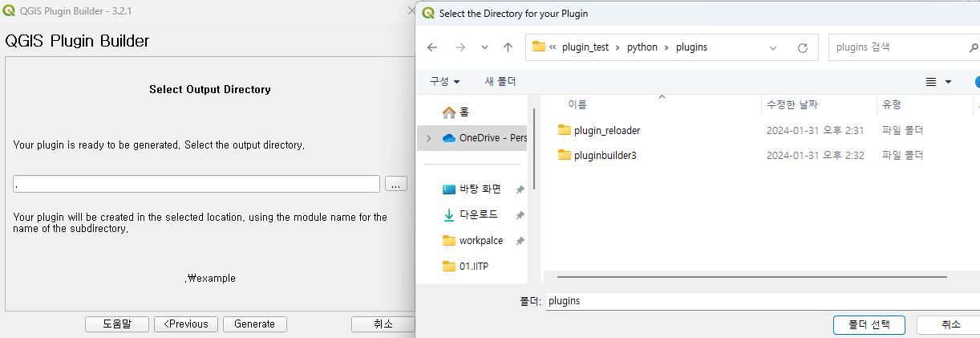The width and height of the screenshot is (980, 338).
Task: Click the python breadcrumb segment
Action: tap(642, 47)
